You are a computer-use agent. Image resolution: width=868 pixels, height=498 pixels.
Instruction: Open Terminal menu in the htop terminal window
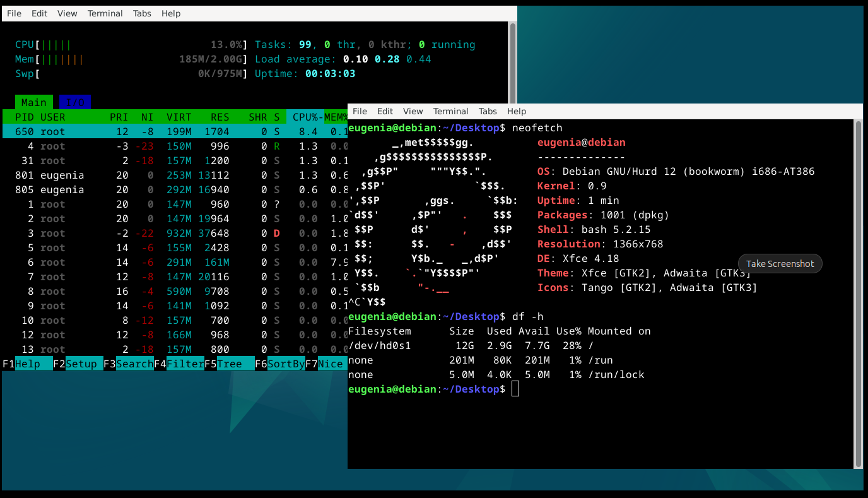(x=105, y=13)
